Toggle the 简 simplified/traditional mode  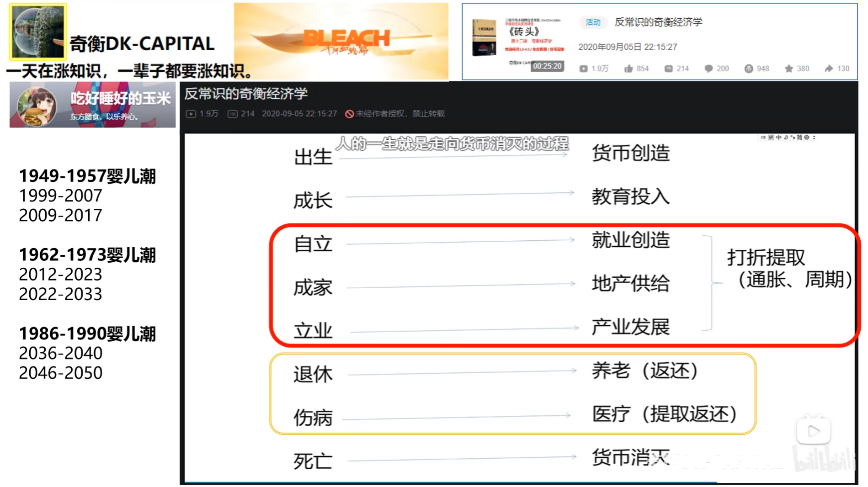799,137
